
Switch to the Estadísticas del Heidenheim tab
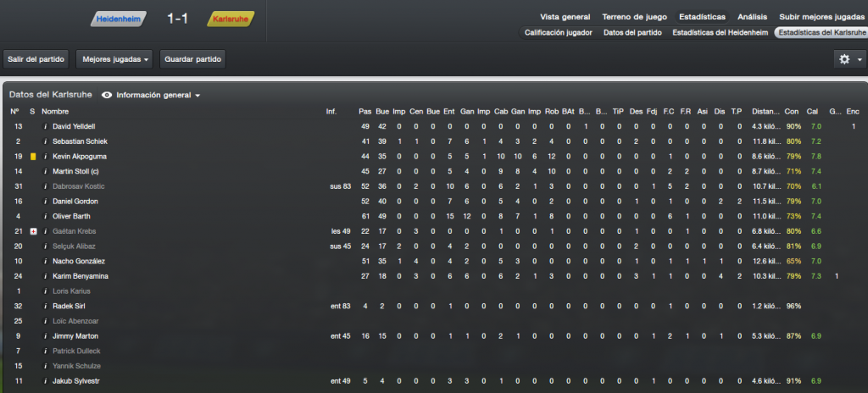tap(720, 33)
